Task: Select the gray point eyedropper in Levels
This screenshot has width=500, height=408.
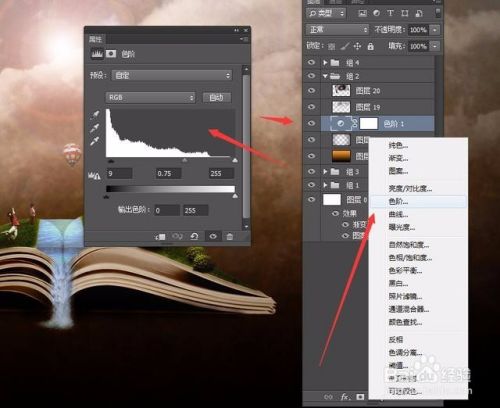Action: point(95,128)
